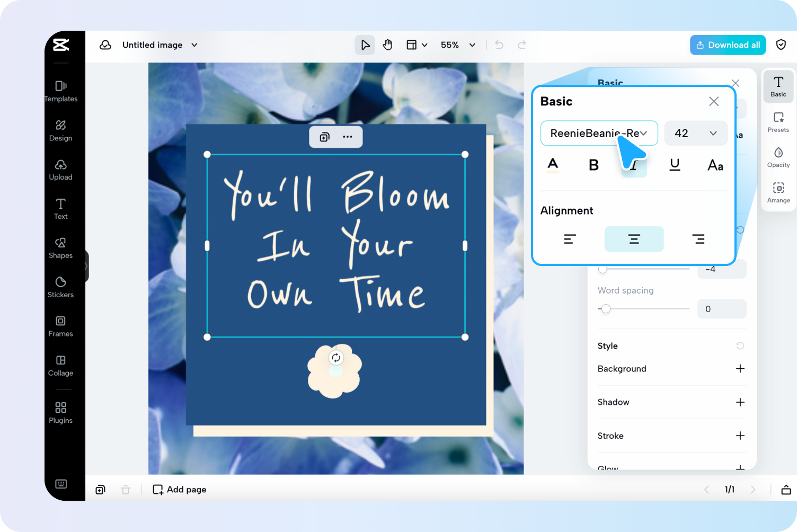Open the Upload panel
Screen dimensions: 797x532
pos(60,169)
